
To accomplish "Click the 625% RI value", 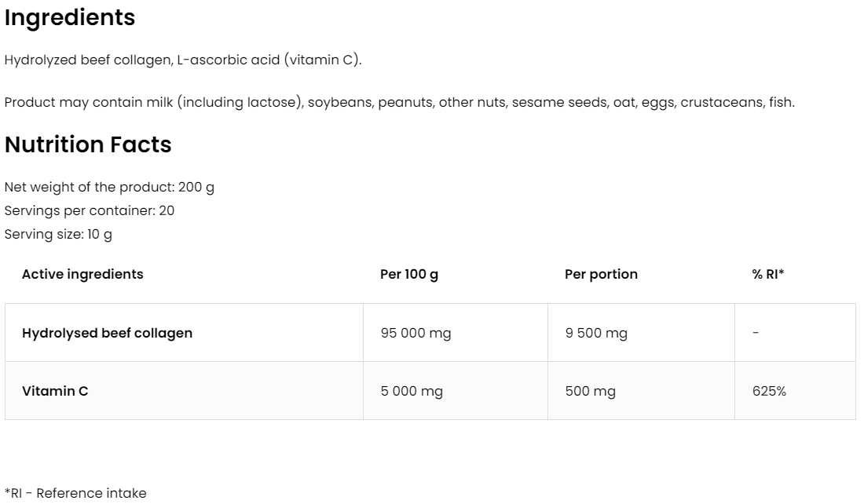I will [769, 391].
